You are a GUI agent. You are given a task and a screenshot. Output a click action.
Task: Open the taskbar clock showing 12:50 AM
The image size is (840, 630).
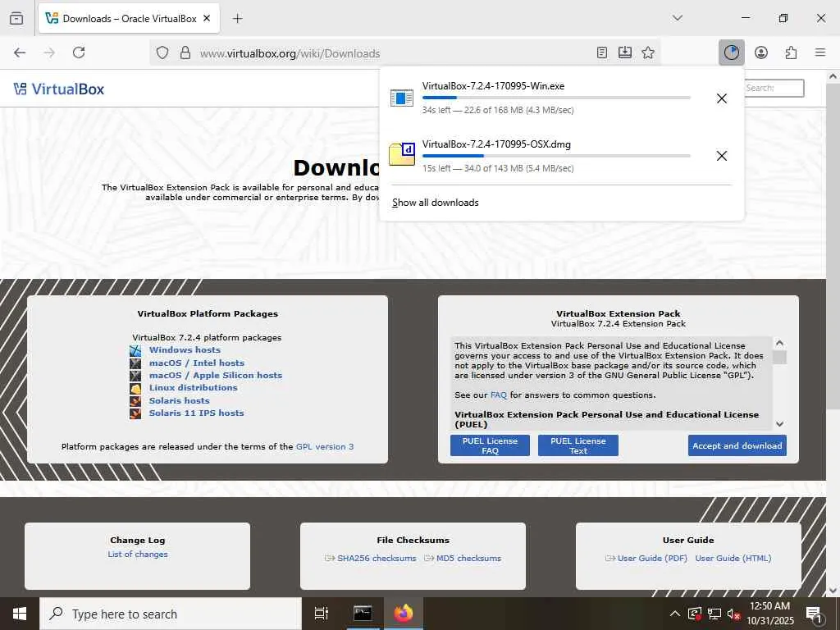coord(769,614)
